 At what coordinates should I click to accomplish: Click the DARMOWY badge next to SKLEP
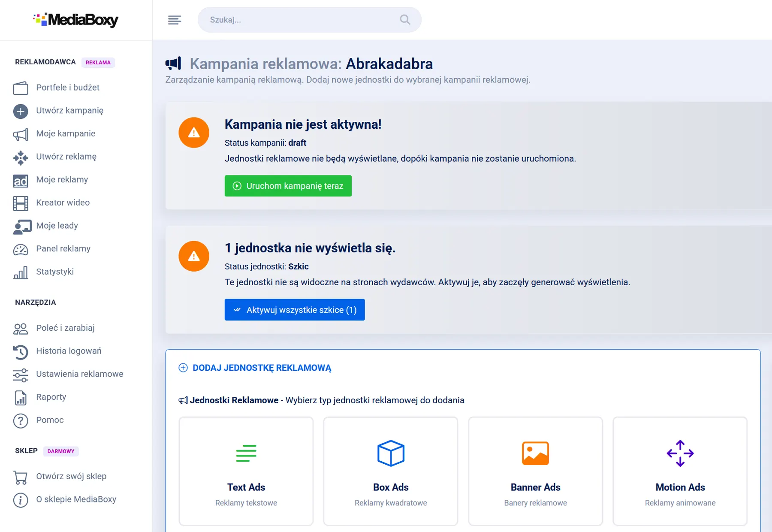click(61, 451)
